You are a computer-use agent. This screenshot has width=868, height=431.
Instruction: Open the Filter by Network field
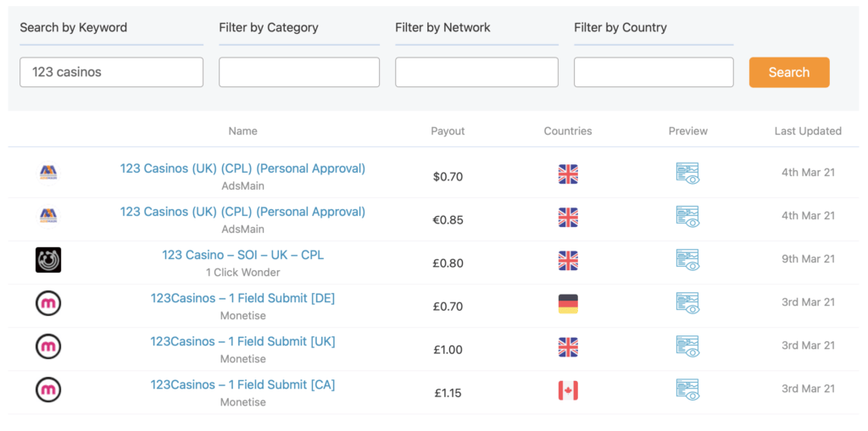pos(476,72)
